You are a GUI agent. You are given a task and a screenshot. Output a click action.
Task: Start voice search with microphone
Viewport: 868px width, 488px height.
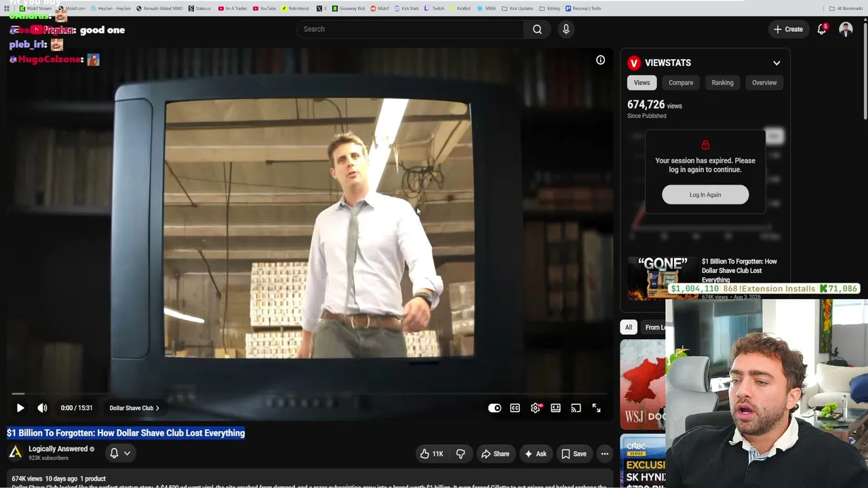566,29
